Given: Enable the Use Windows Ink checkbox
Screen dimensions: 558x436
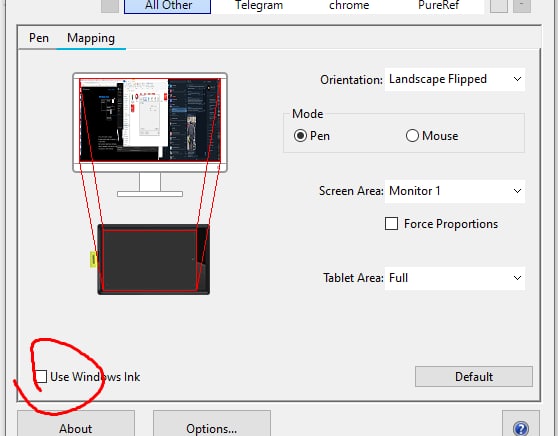Looking at the screenshot, I should 41,377.
